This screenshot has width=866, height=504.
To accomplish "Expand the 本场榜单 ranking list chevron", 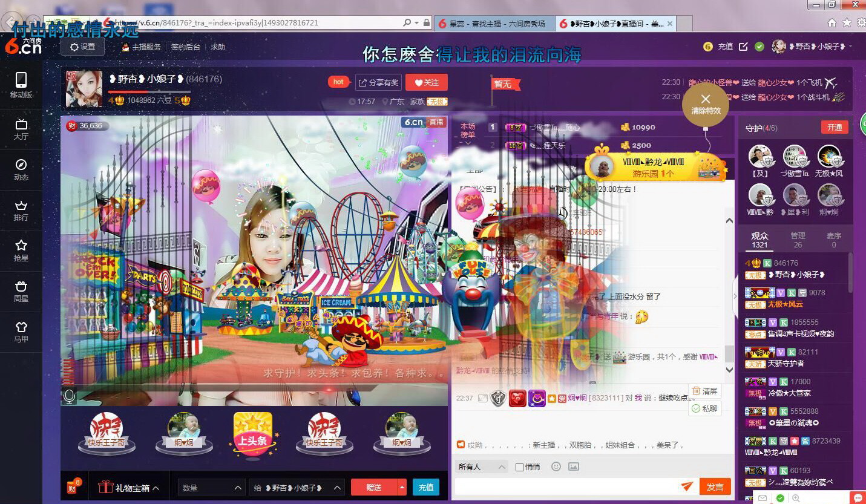I will coord(468,144).
